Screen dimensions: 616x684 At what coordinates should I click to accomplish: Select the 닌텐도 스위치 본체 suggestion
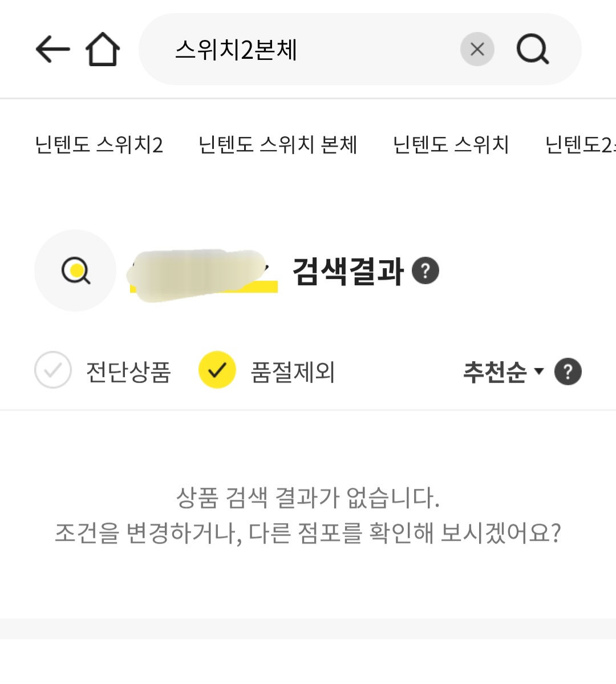[278, 145]
